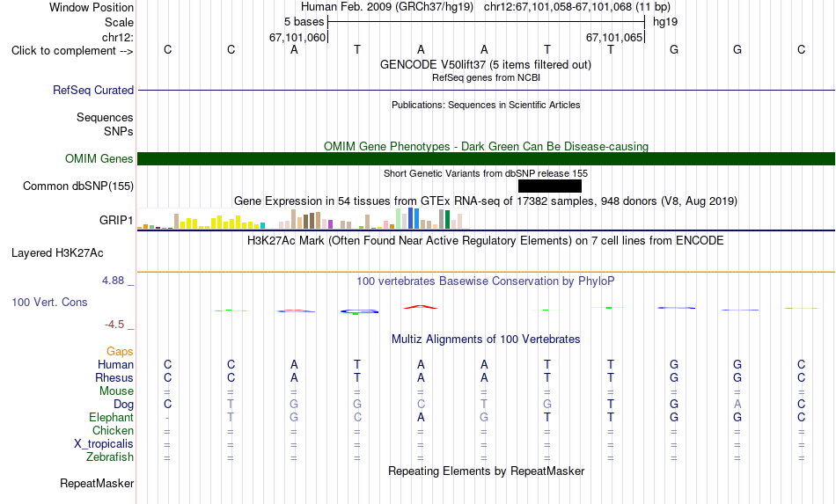Click the H3K27Ac Mark track title
This screenshot has width=836, height=504.
pos(486,240)
